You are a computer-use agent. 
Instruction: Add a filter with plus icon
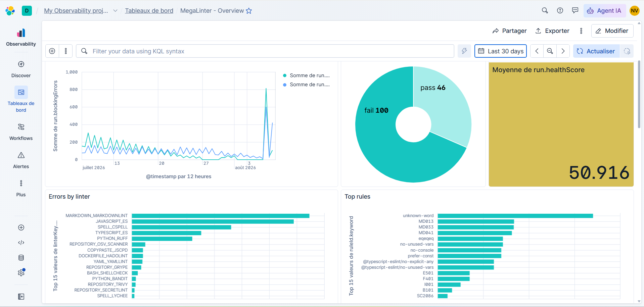coord(52,51)
